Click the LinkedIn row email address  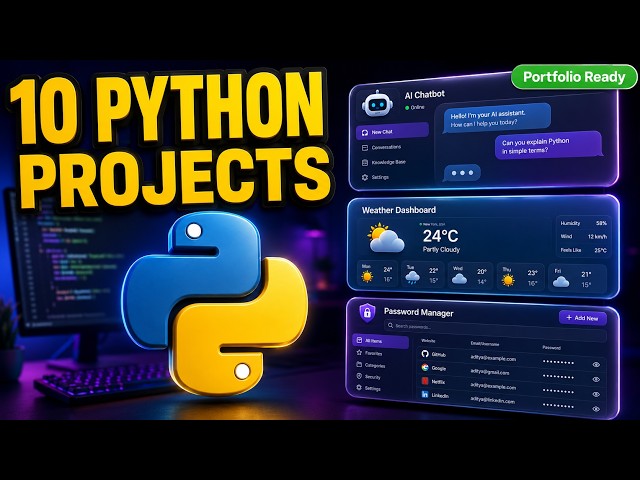(493, 400)
